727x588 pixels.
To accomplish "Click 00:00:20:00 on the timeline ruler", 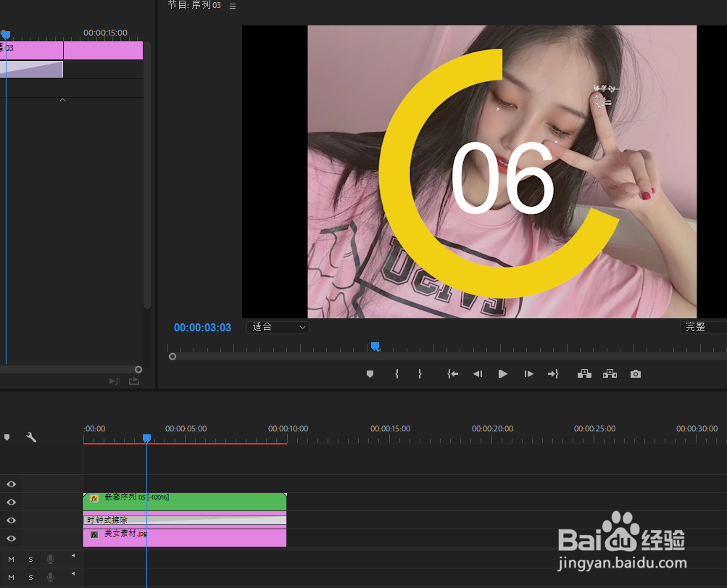I will point(492,428).
